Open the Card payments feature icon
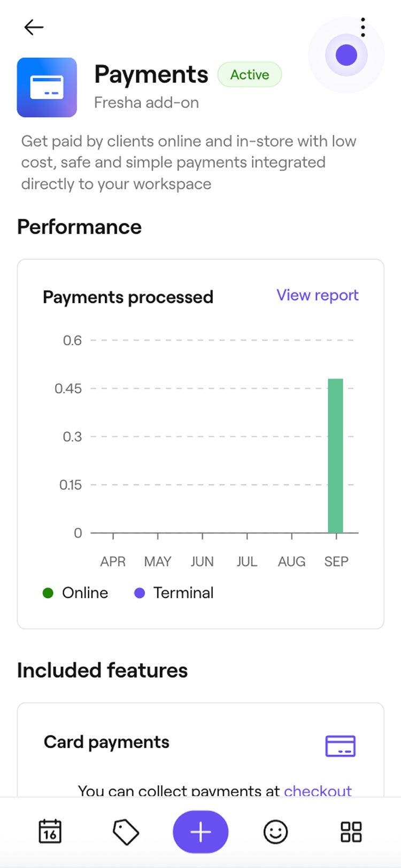This screenshot has height=868, width=401. 341,746
